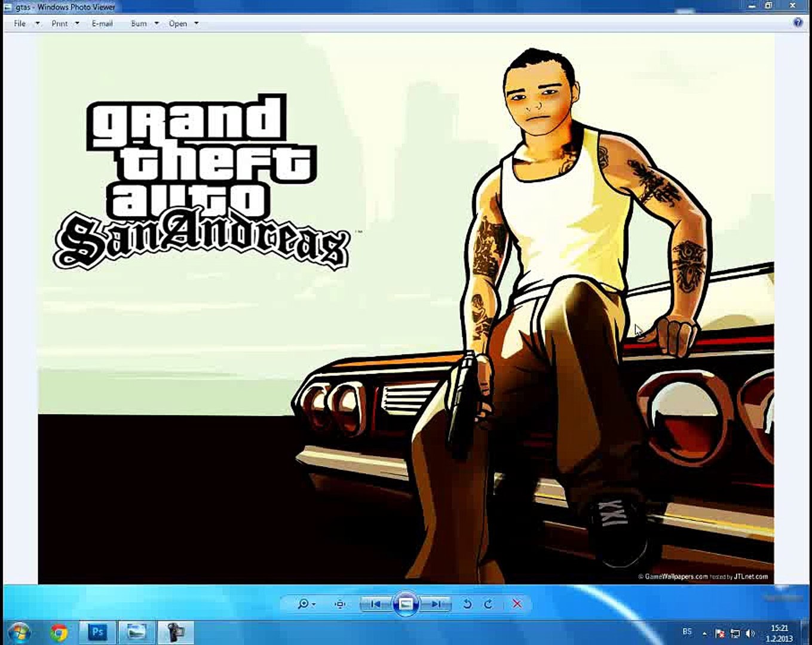The width and height of the screenshot is (812, 645).
Task: Click the BS language indicator
Action: (x=687, y=632)
